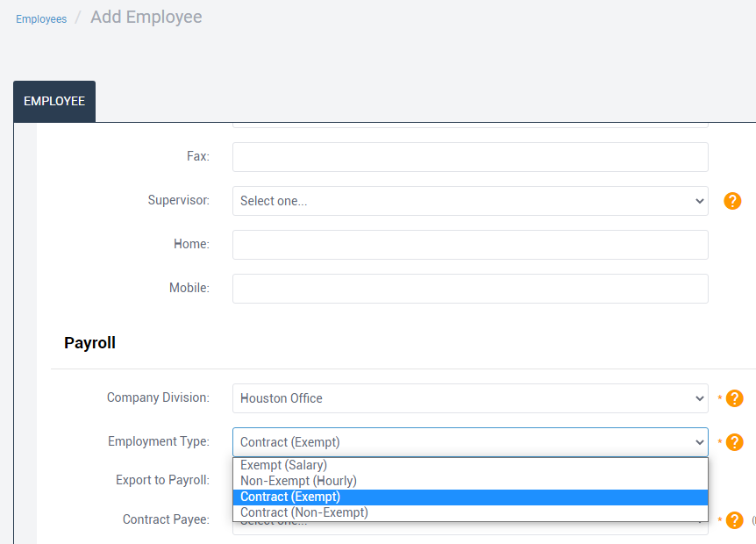Choose Non-Exempt (Hourly) from the list
Viewport: 756px width, 544px height.
point(298,481)
